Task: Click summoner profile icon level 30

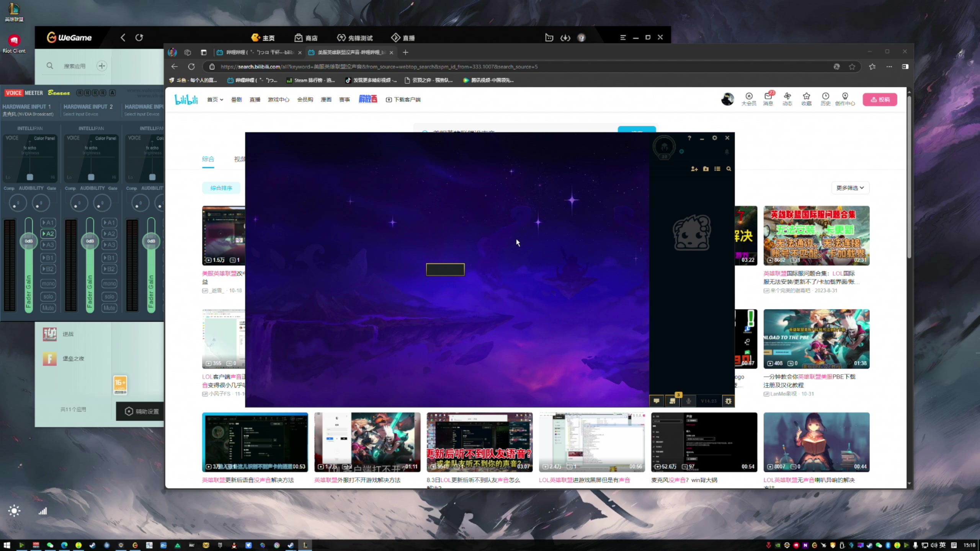Action: pyautogui.click(x=664, y=147)
